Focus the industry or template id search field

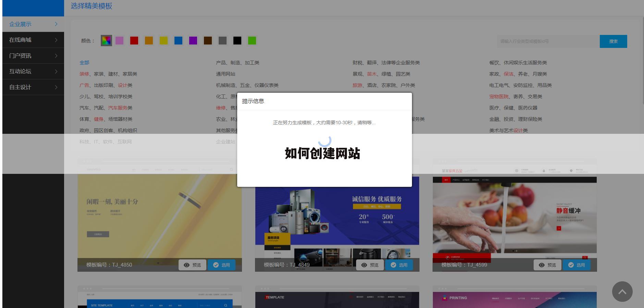[548, 41]
